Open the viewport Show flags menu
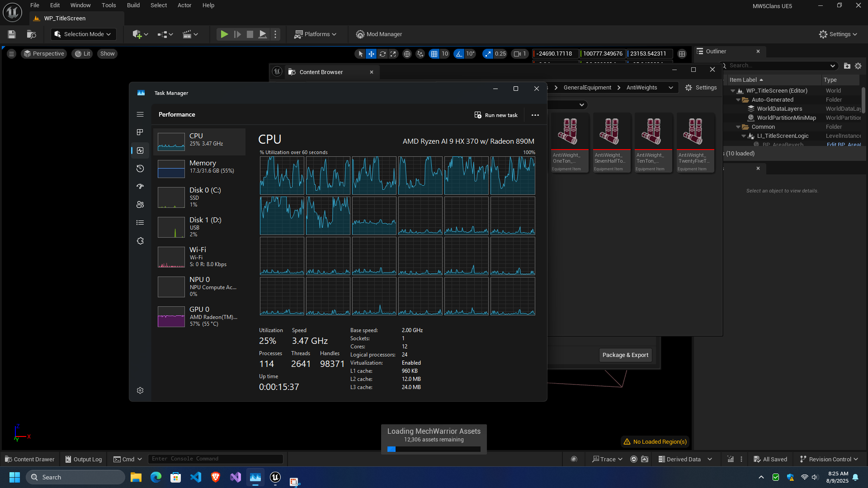 click(107, 54)
